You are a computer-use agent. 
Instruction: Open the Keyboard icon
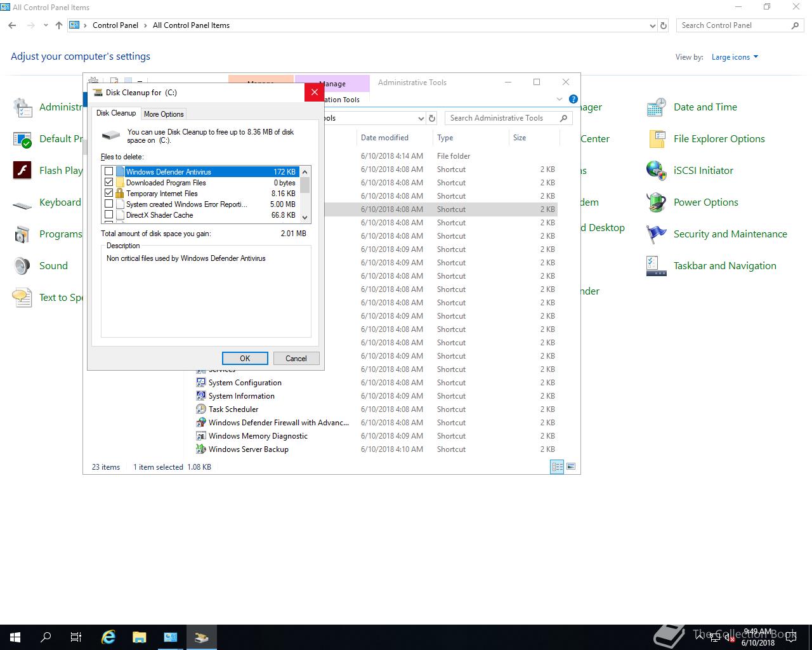(22, 204)
